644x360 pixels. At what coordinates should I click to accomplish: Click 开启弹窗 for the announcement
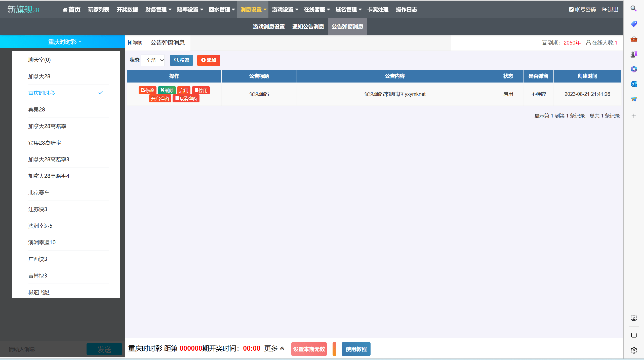160,98
